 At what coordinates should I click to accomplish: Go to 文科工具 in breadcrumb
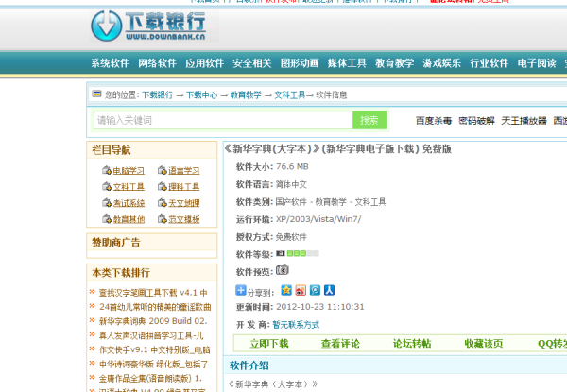point(290,95)
